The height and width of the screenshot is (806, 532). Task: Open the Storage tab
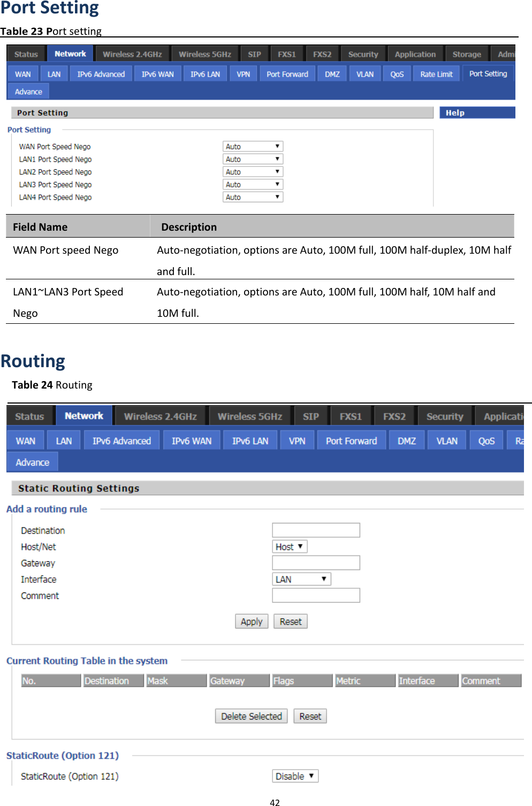tap(466, 54)
